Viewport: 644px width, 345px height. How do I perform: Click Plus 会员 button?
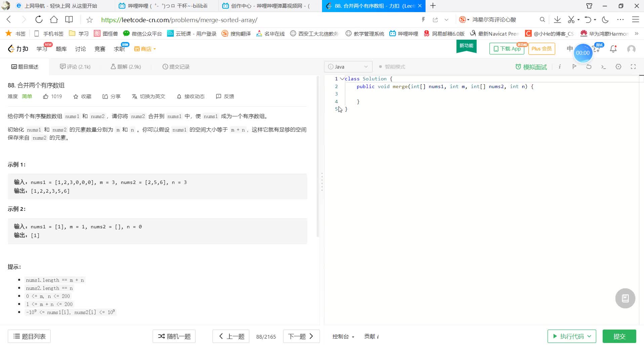[x=541, y=49]
